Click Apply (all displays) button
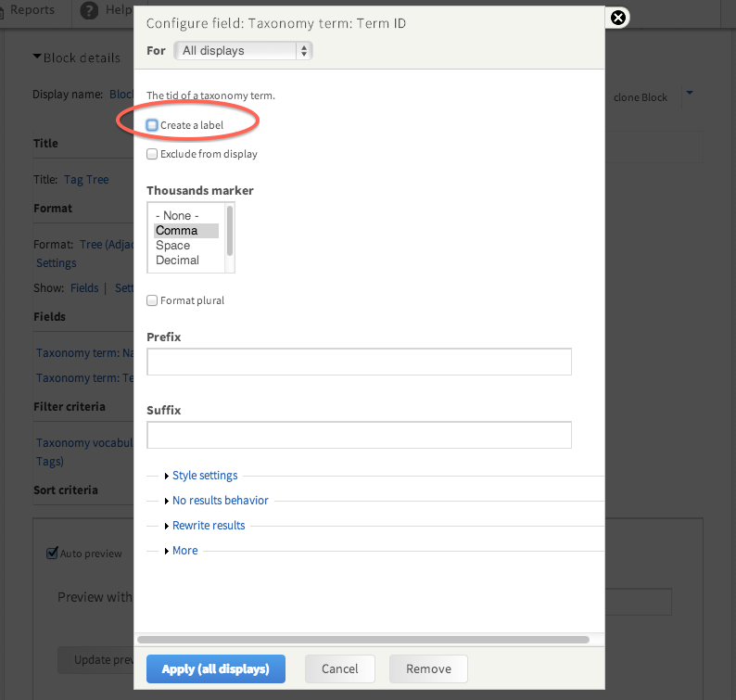 pos(216,669)
